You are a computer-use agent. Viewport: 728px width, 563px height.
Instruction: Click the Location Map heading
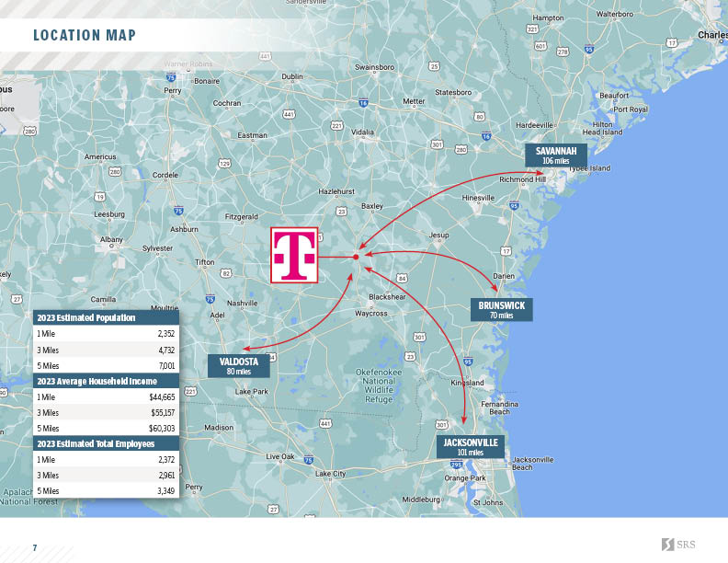[x=85, y=35]
